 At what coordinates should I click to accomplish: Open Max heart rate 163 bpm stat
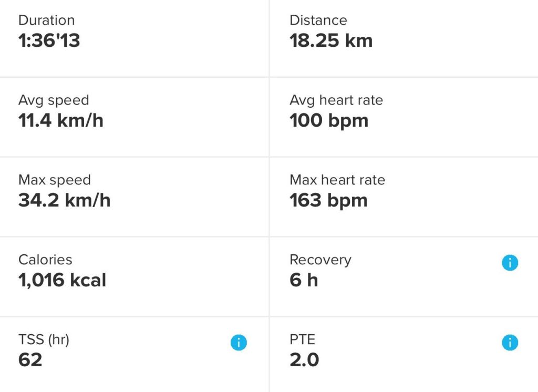(x=328, y=201)
